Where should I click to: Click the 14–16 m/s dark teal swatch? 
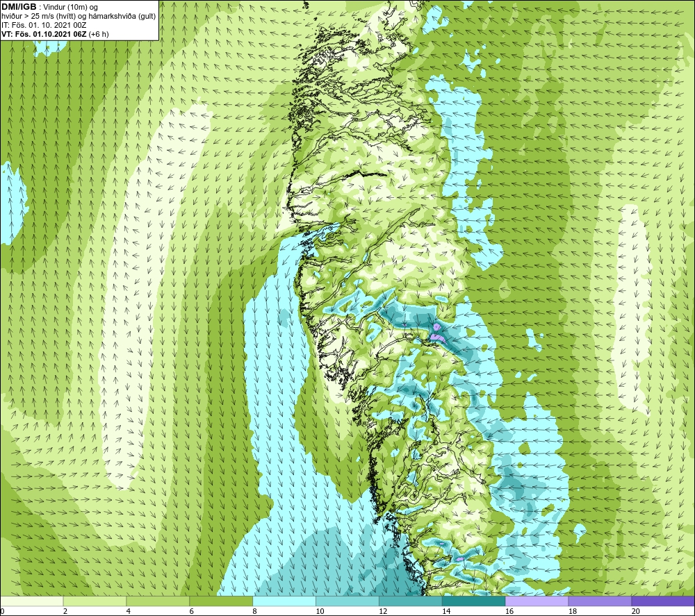[474, 601]
